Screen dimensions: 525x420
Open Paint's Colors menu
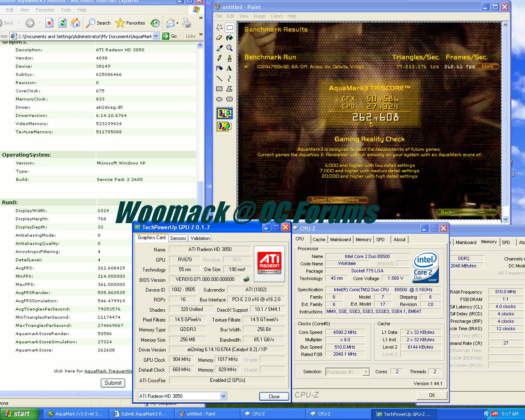pos(276,16)
